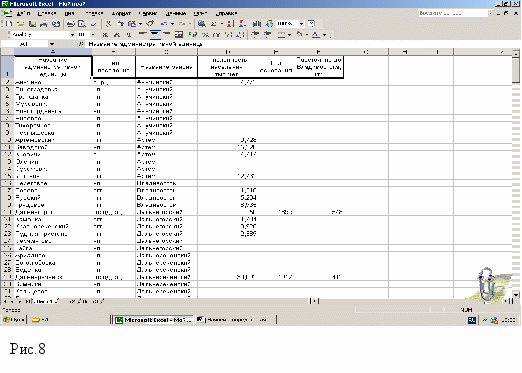The image size is (522, 373).
Task: Click the Save icon in the toolbar
Action: click(x=32, y=24)
